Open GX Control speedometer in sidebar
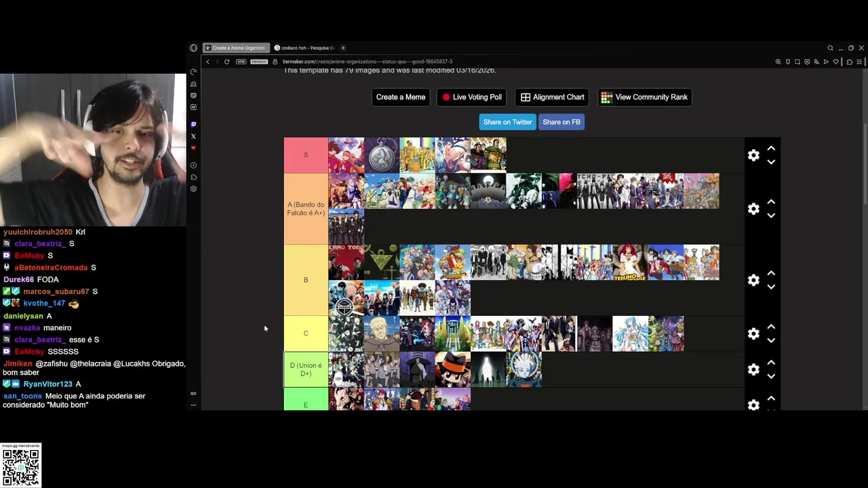The height and width of the screenshot is (488, 868). tap(193, 72)
